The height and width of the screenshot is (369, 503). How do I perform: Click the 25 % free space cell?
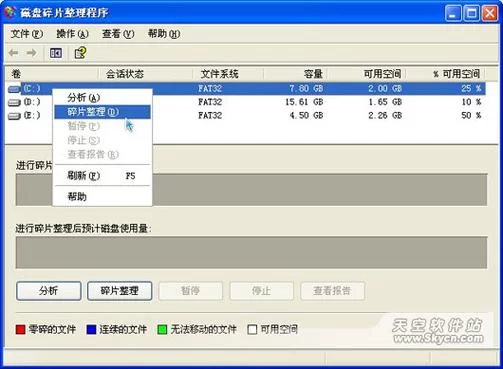click(x=471, y=89)
